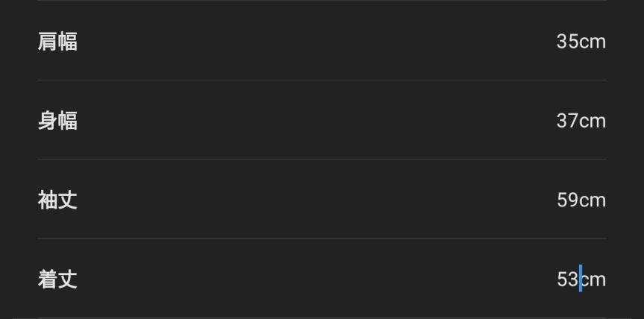
Task: Place cursor on the number 37
Action: (568, 121)
